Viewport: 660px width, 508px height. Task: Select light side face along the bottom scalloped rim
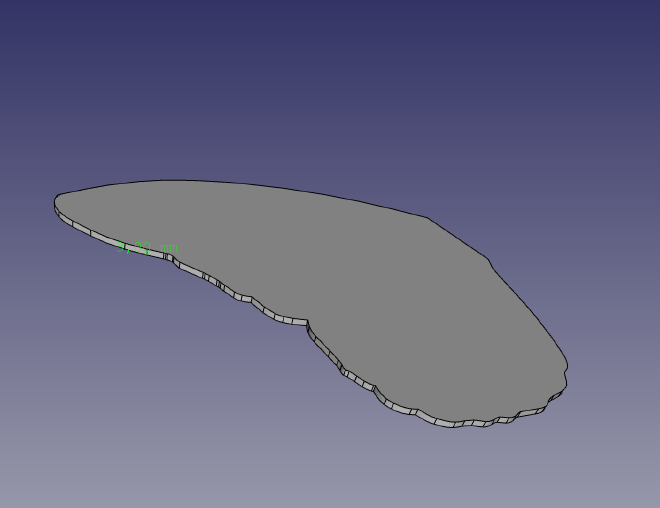coord(463,424)
